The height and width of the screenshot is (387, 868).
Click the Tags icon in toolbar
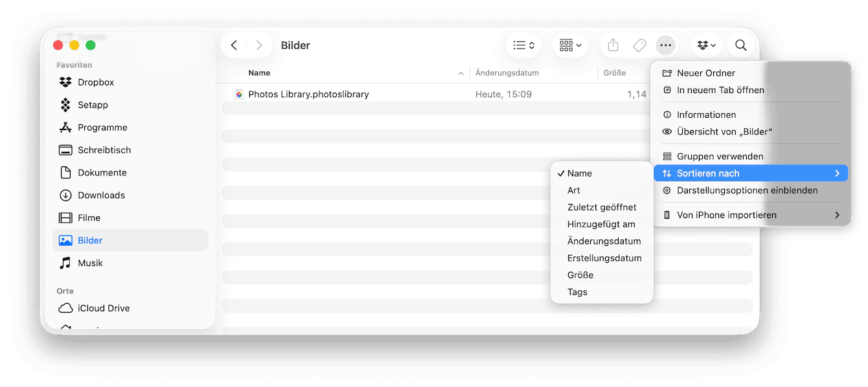pyautogui.click(x=639, y=45)
